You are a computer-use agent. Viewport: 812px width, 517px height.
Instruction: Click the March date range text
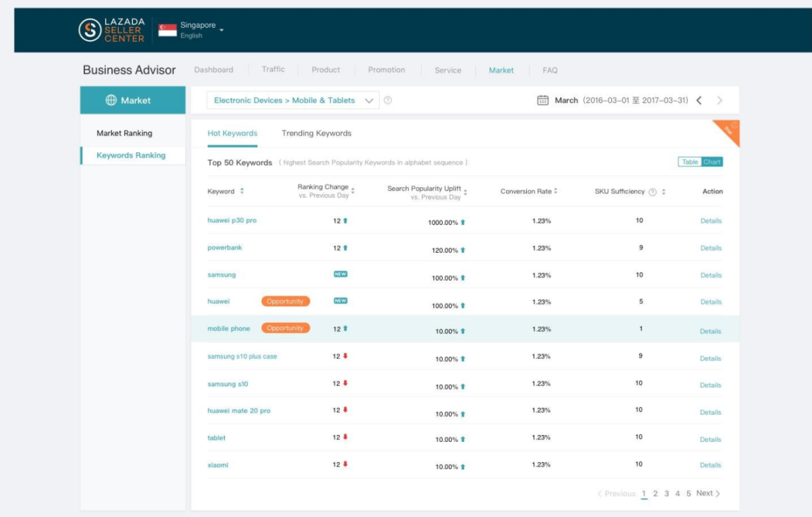coord(622,101)
